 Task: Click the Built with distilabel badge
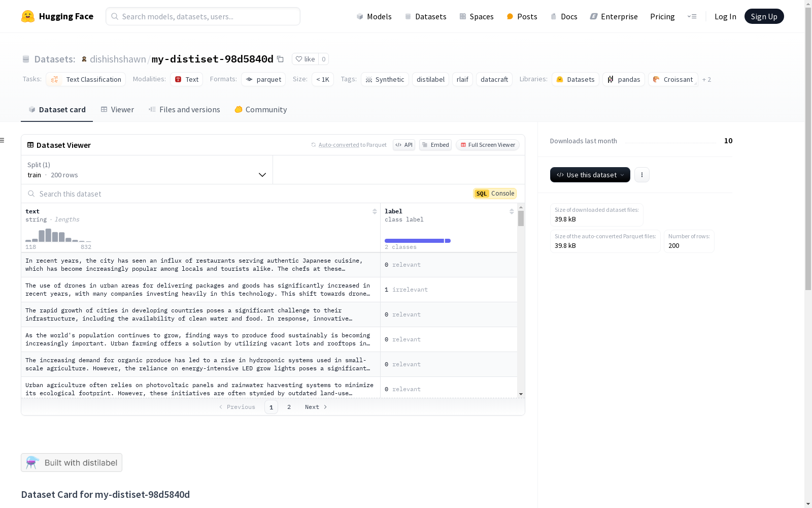(72, 462)
